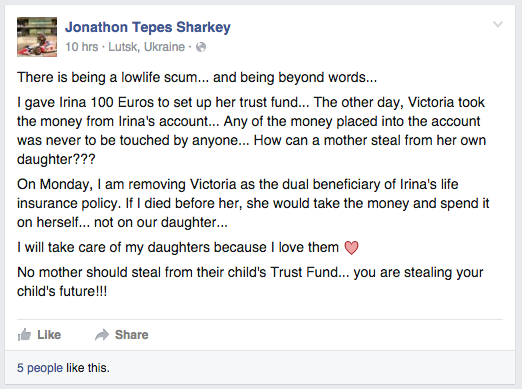Click the red heart emoji

(351, 248)
